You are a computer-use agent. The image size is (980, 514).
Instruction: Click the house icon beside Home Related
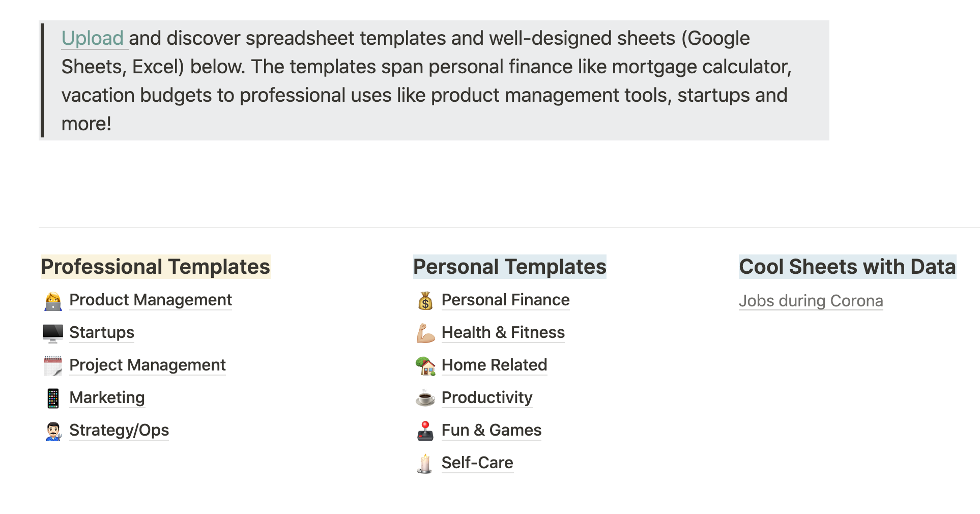425,366
